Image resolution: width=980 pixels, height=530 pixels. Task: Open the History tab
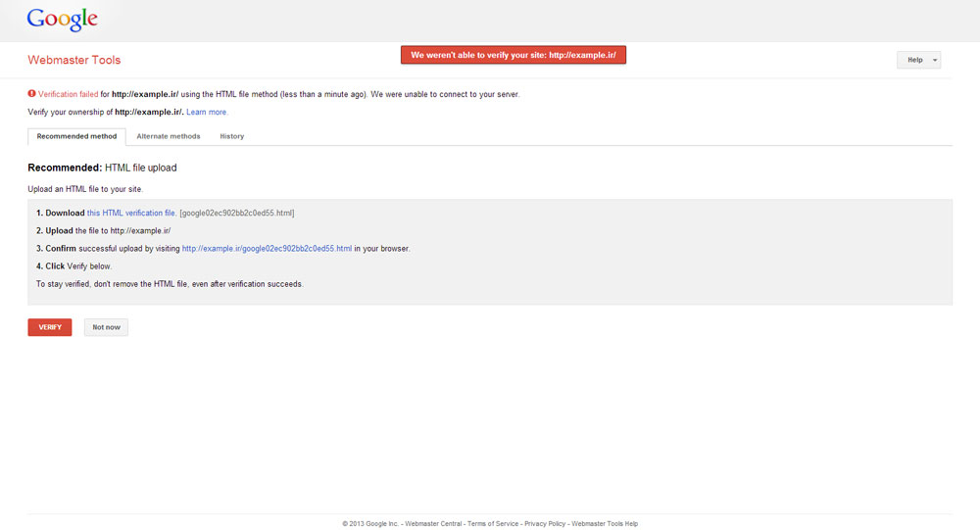(232, 136)
